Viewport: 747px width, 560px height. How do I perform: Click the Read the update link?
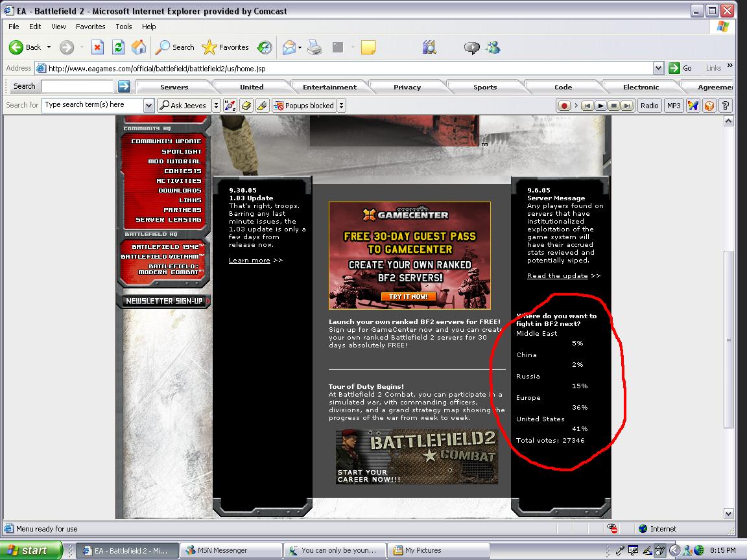(x=558, y=275)
